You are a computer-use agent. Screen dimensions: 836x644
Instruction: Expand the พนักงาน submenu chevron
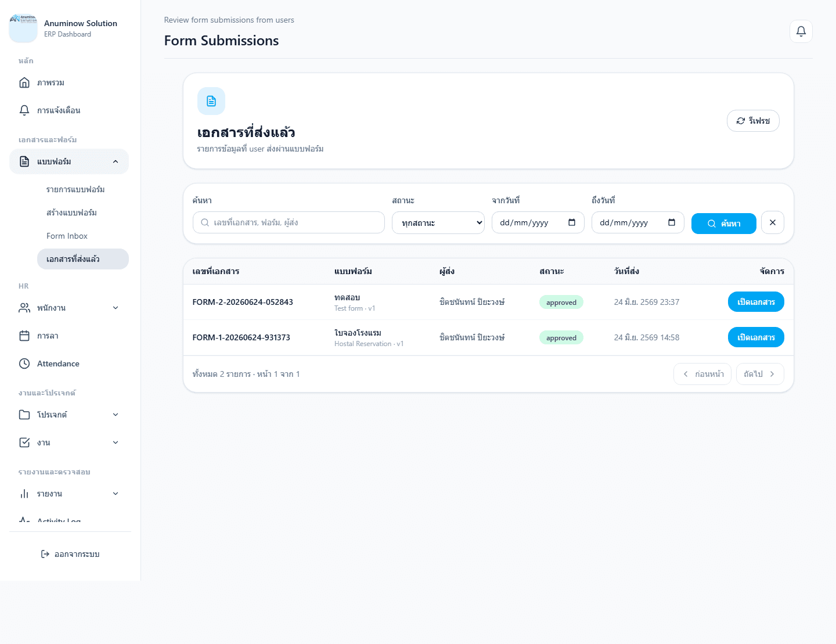[116, 308]
